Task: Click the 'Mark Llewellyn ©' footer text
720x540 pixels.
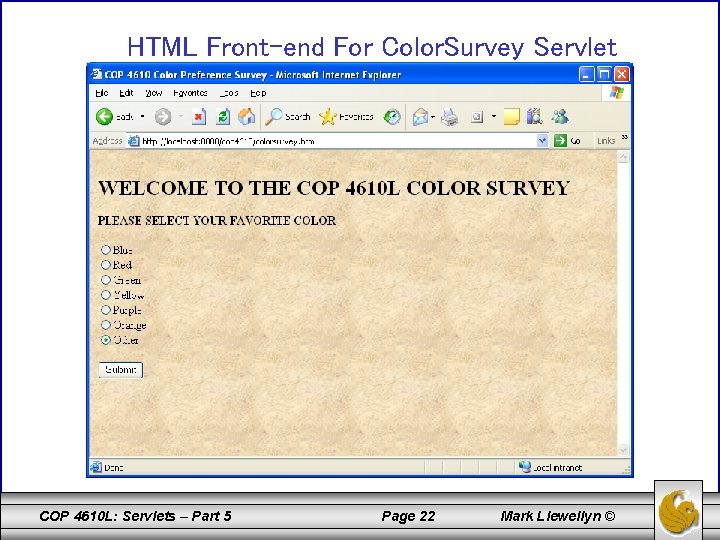Action: (557, 517)
